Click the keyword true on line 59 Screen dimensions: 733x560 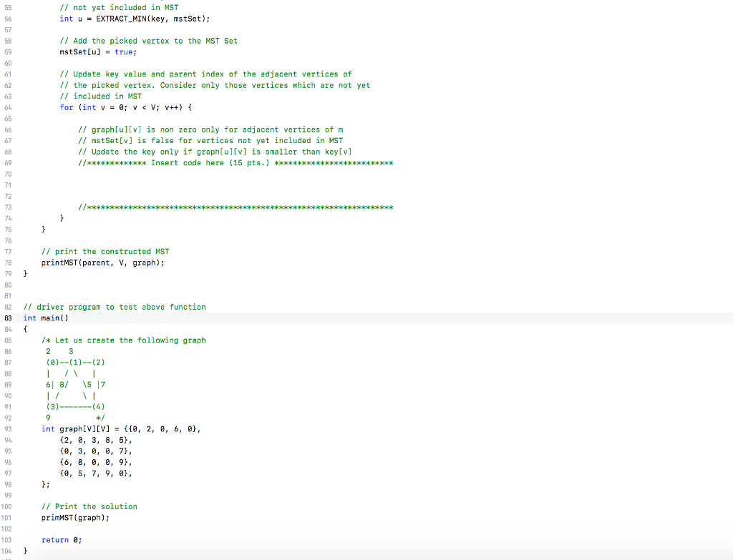pyautogui.click(x=124, y=51)
